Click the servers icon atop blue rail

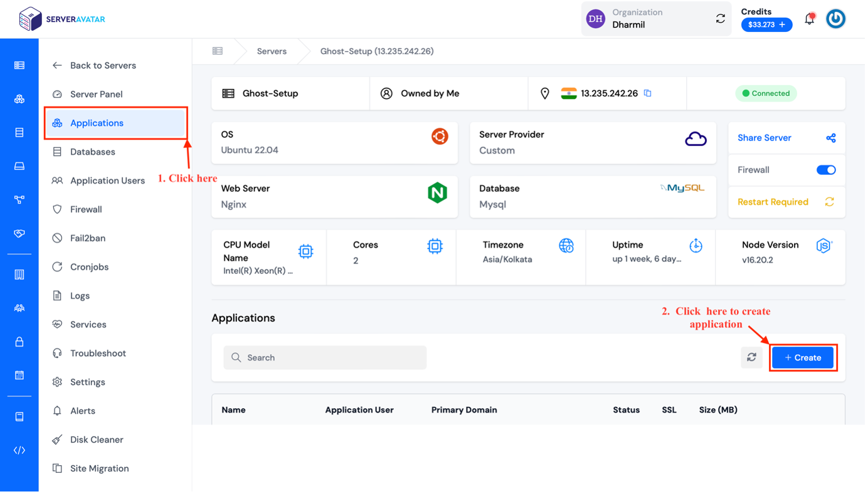point(19,65)
